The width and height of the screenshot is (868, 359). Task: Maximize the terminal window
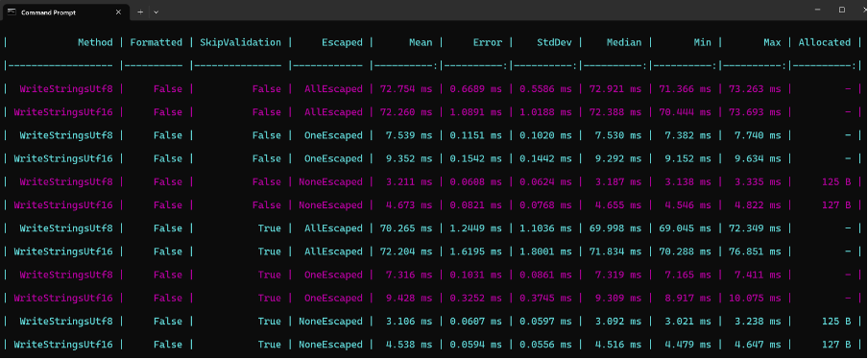pyautogui.click(x=842, y=10)
